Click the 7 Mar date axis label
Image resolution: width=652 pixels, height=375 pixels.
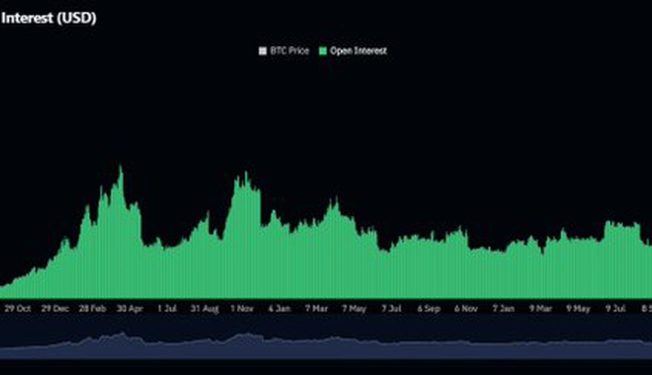[316, 308]
